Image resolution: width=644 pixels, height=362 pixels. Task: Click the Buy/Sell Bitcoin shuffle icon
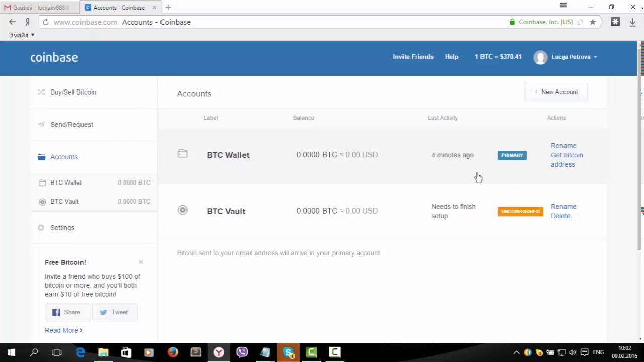(x=41, y=92)
